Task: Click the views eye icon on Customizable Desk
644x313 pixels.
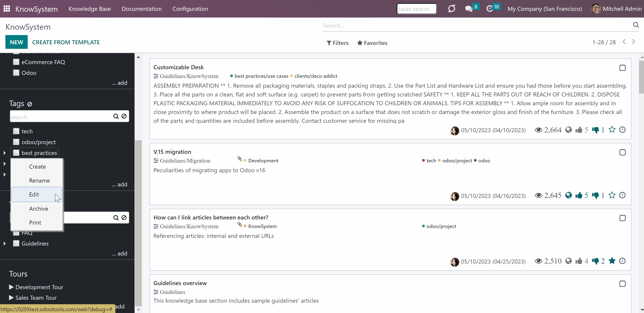Action: pyautogui.click(x=538, y=130)
